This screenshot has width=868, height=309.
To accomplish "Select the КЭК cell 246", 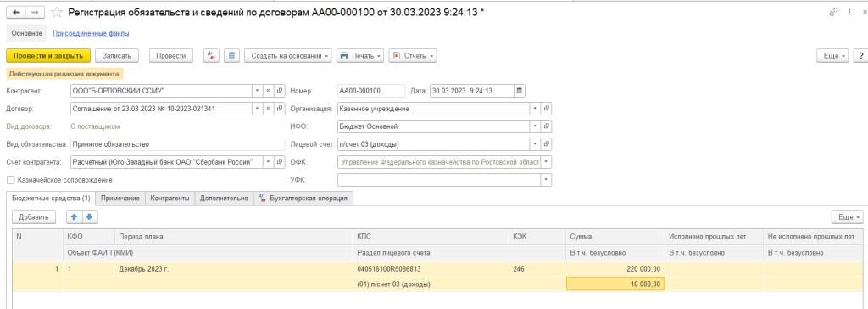I will point(537,270).
